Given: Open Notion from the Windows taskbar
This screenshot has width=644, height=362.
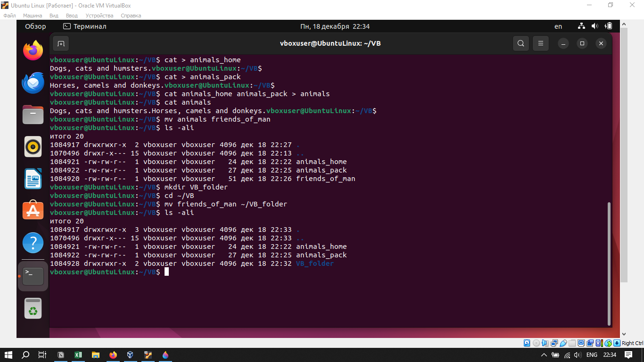Looking at the screenshot, I should (61, 355).
